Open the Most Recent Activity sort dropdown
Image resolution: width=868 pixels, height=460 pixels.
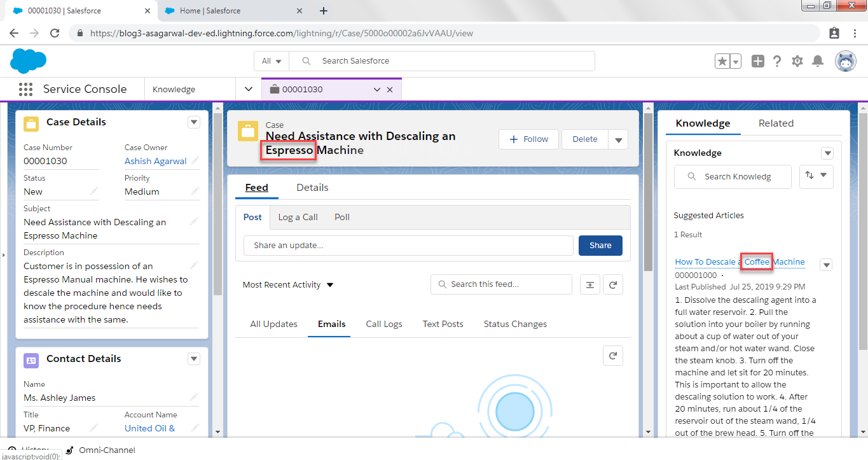288,285
